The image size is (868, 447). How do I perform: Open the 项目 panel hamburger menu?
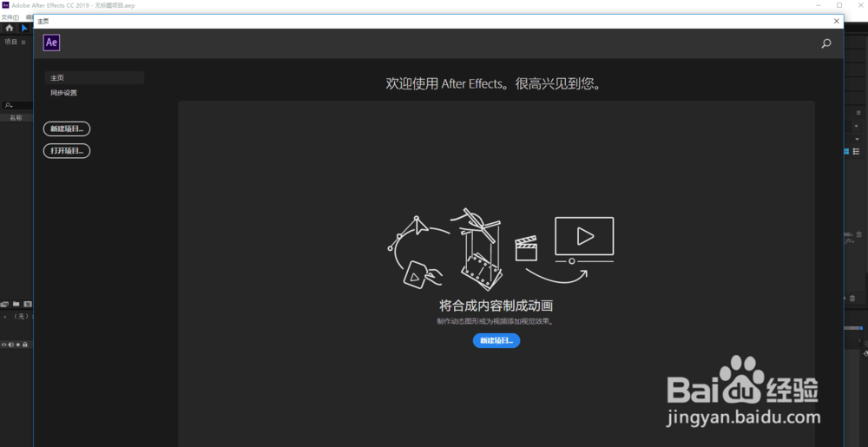23,42
